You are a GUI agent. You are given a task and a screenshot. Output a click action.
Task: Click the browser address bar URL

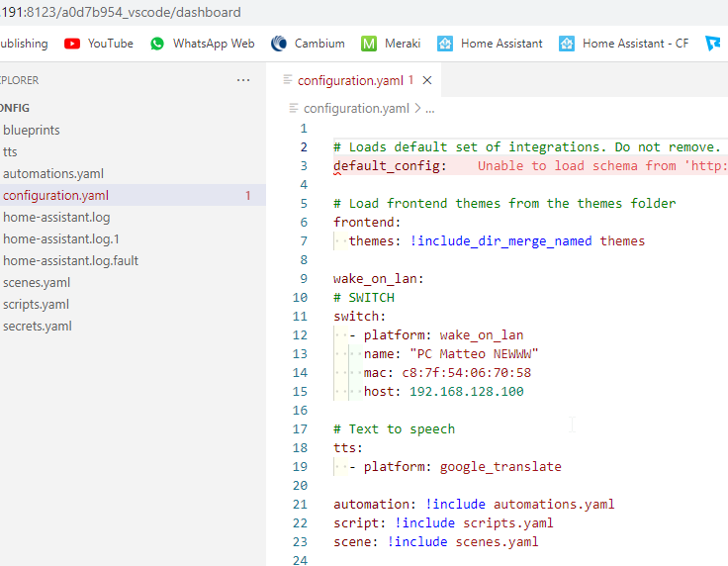121,13
